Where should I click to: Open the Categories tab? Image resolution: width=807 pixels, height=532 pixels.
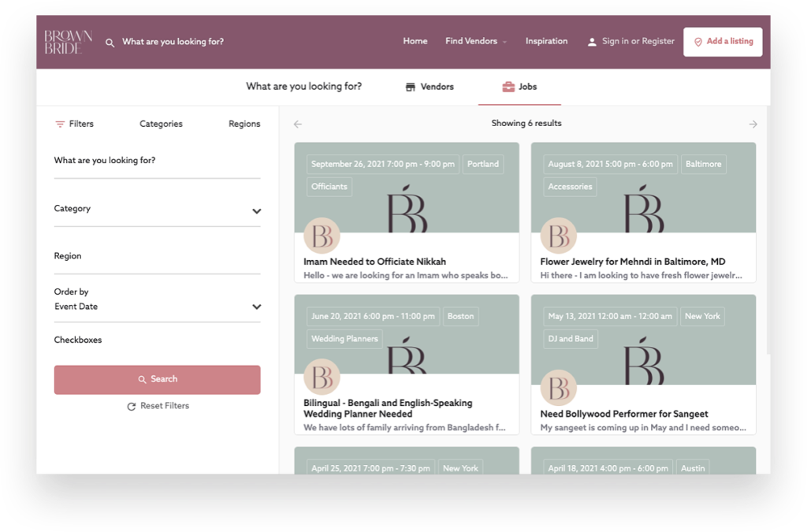coord(161,124)
